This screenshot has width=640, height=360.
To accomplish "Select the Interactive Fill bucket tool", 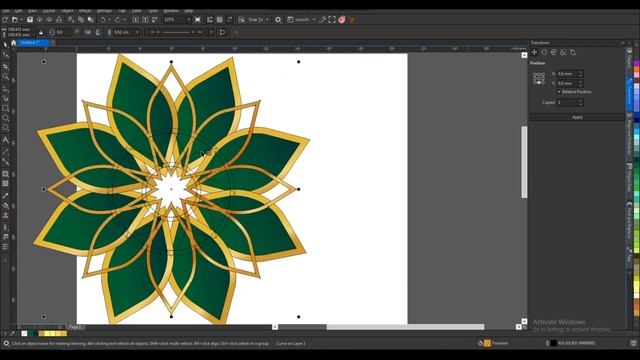I will [5, 205].
